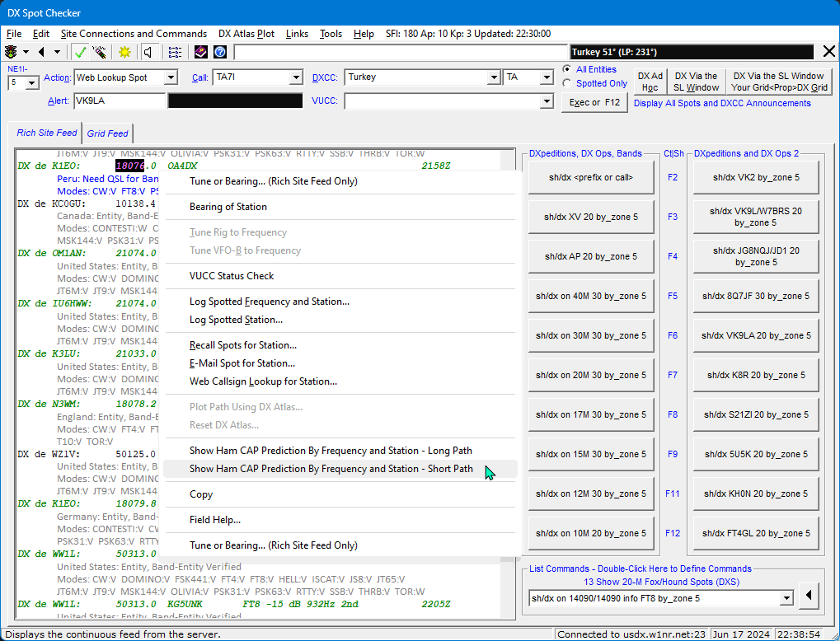Expand the DXCC Turkey dropdown

pos(494,77)
